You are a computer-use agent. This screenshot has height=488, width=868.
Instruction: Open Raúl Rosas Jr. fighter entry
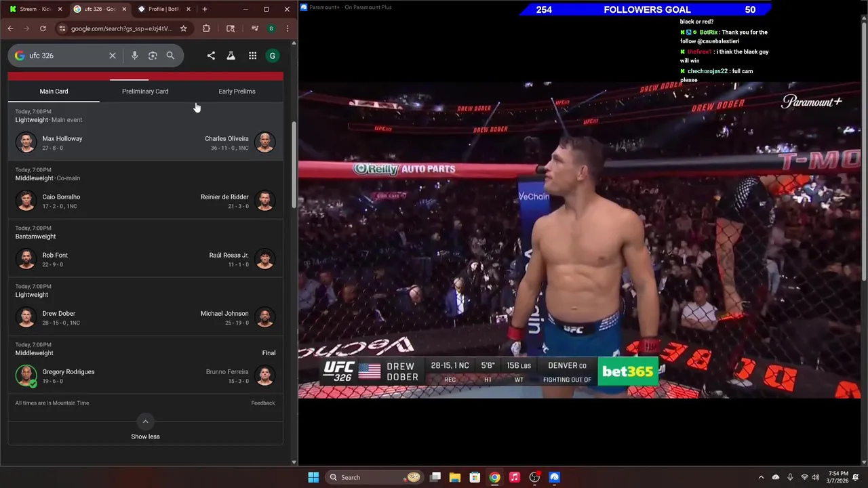tap(229, 255)
